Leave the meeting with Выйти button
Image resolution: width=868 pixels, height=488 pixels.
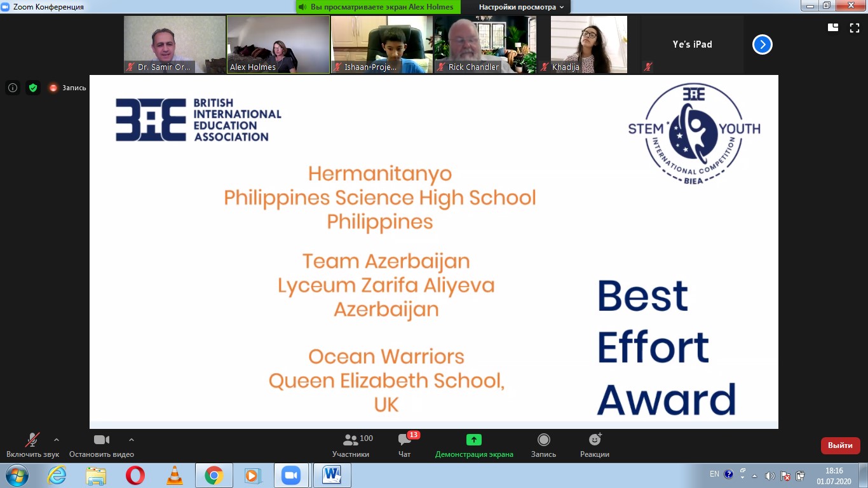(840, 445)
